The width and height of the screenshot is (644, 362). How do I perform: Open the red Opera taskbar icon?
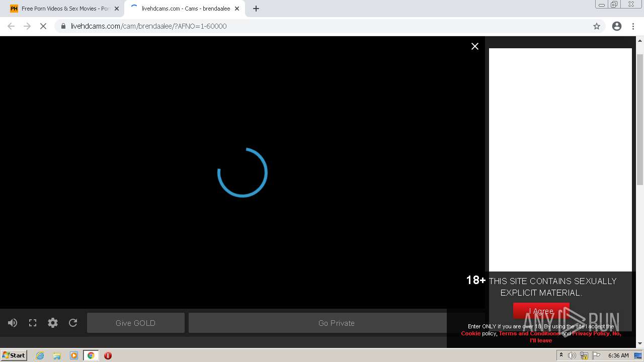[108, 355]
